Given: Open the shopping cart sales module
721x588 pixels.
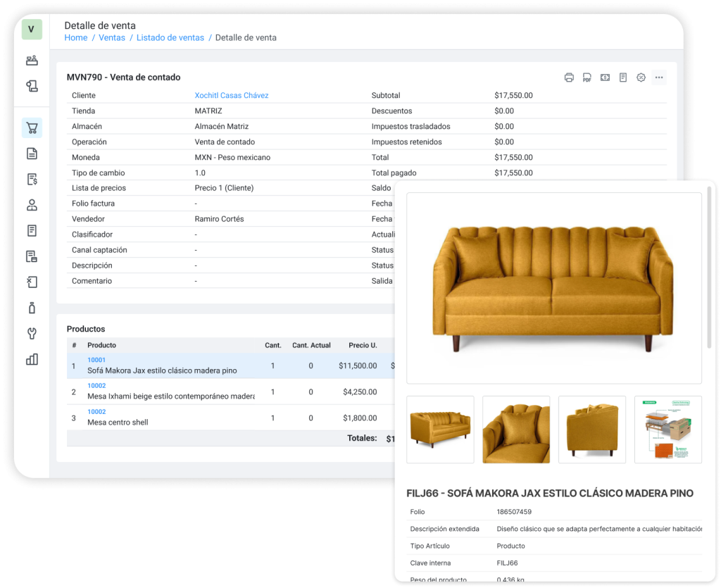Looking at the screenshot, I should coord(32,128).
